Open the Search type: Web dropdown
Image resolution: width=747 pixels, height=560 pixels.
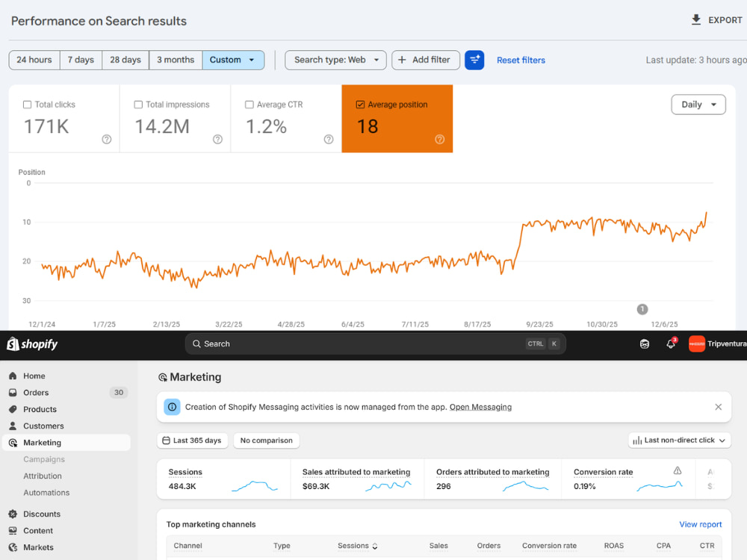click(335, 60)
